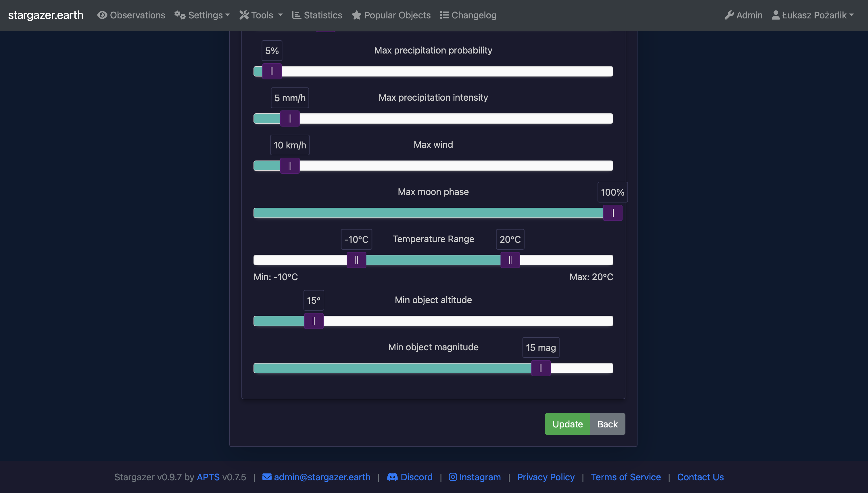Image resolution: width=868 pixels, height=493 pixels.
Task: Click the Max wind slider handle
Action: (290, 166)
